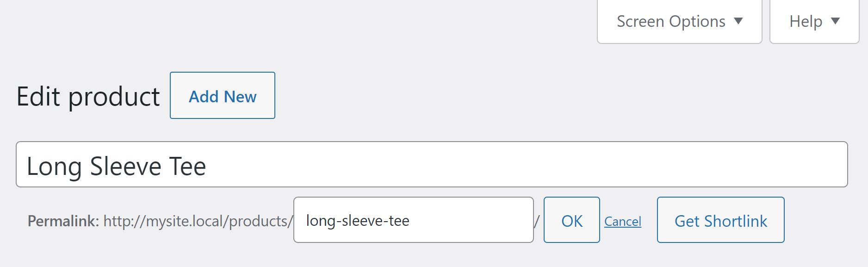This screenshot has height=267, width=868.
Task: Place cursor on the word Long in title
Action: 54,166
